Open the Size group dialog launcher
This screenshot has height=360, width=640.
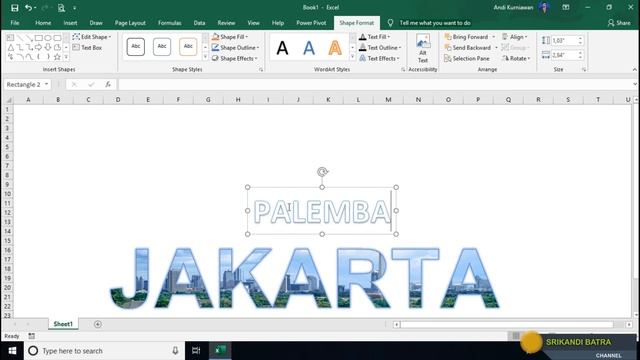click(x=584, y=70)
